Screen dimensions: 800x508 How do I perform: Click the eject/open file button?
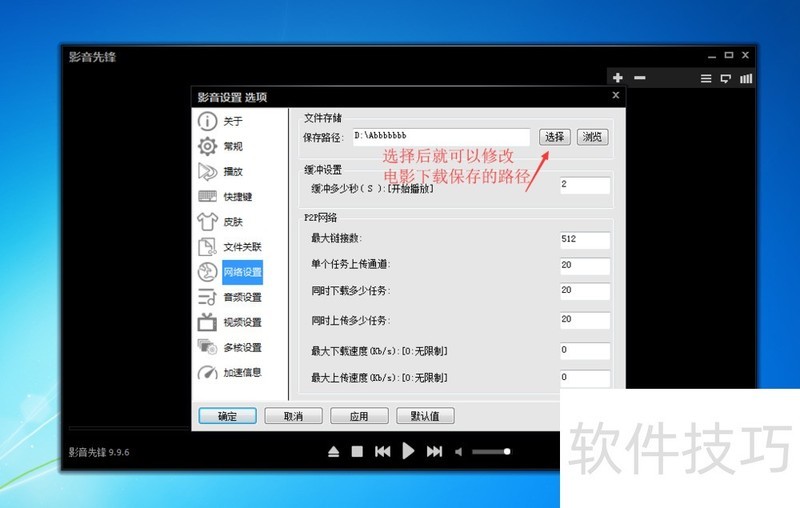tap(334, 451)
